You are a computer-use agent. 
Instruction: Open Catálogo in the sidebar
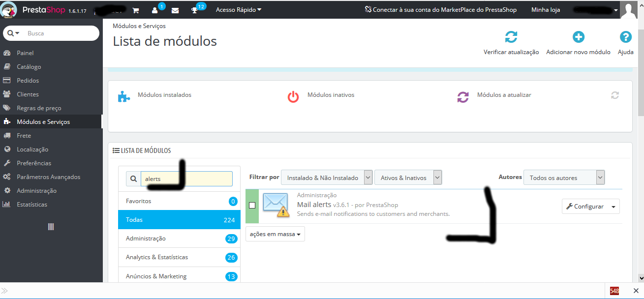pyautogui.click(x=51, y=67)
